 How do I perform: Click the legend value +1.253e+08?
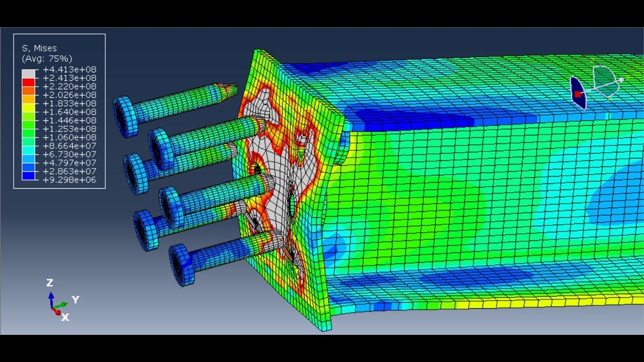[69, 129]
